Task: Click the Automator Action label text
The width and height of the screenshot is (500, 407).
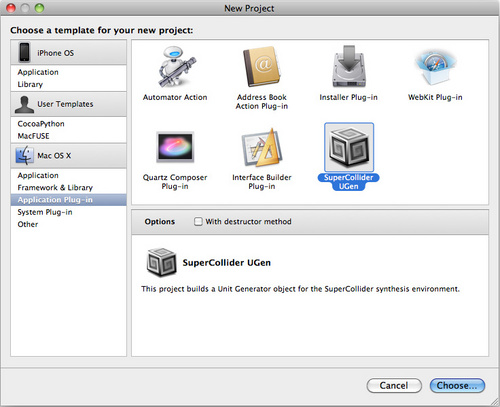Action: coord(175,97)
